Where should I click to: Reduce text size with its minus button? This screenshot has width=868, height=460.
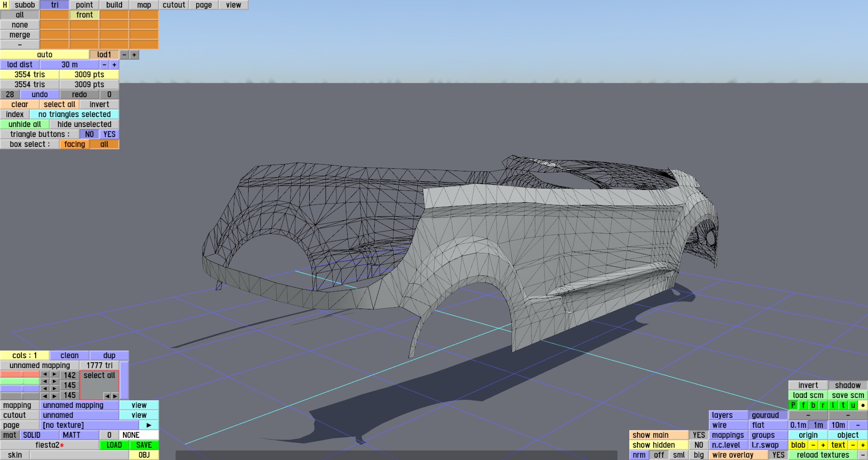[853, 445]
